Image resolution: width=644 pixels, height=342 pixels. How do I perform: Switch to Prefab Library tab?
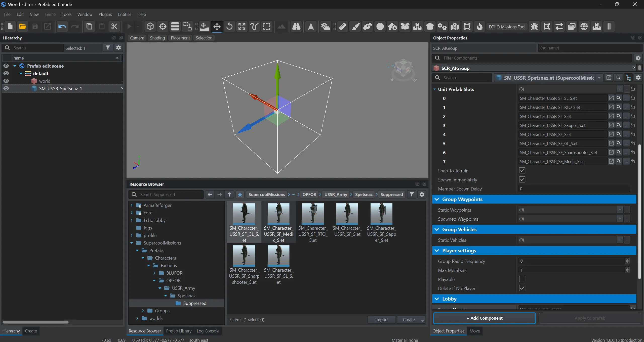[179, 331]
